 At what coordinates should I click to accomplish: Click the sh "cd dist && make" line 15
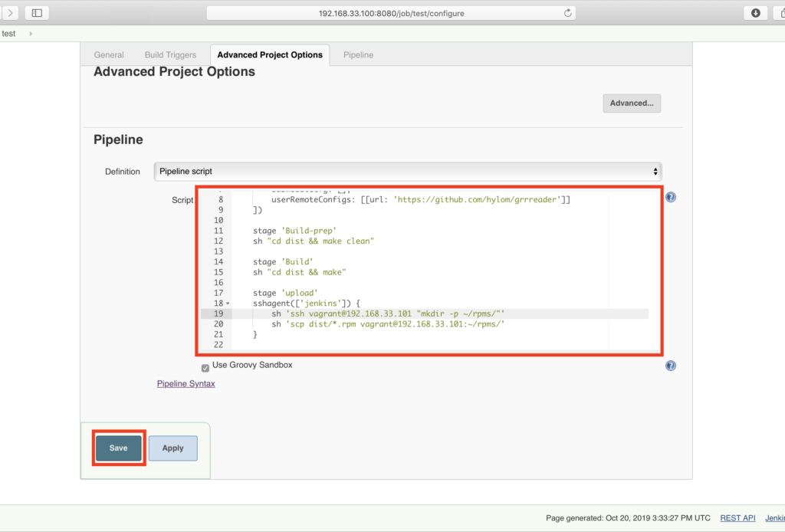tap(300, 272)
